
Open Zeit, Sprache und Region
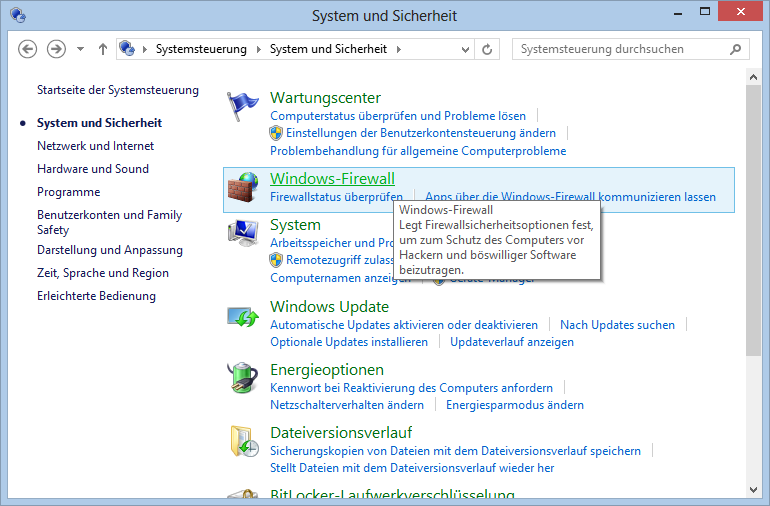(103, 273)
